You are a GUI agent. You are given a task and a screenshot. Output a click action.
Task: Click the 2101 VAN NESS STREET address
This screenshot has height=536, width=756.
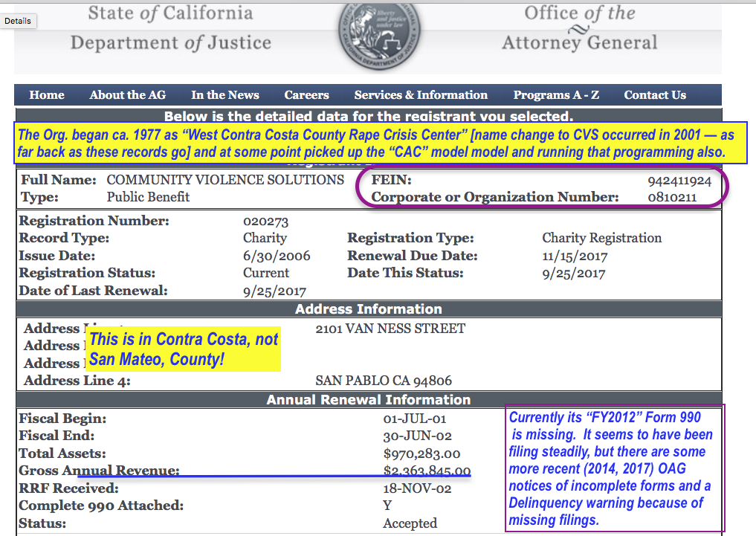tap(390, 329)
